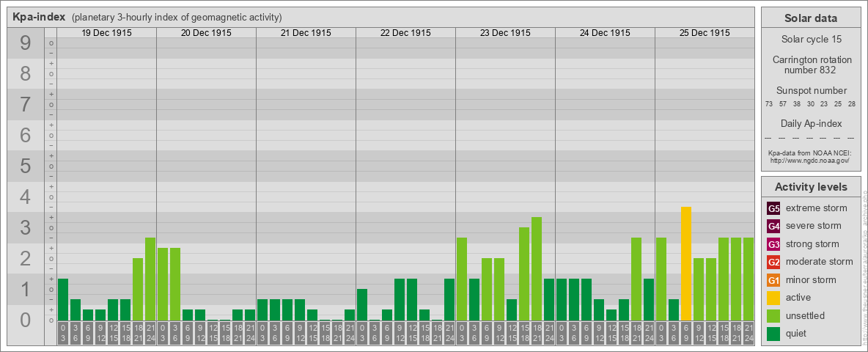Click sunspot value 30
This screenshot has width=868, height=352.
pyautogui.click(x=810, y=104)
